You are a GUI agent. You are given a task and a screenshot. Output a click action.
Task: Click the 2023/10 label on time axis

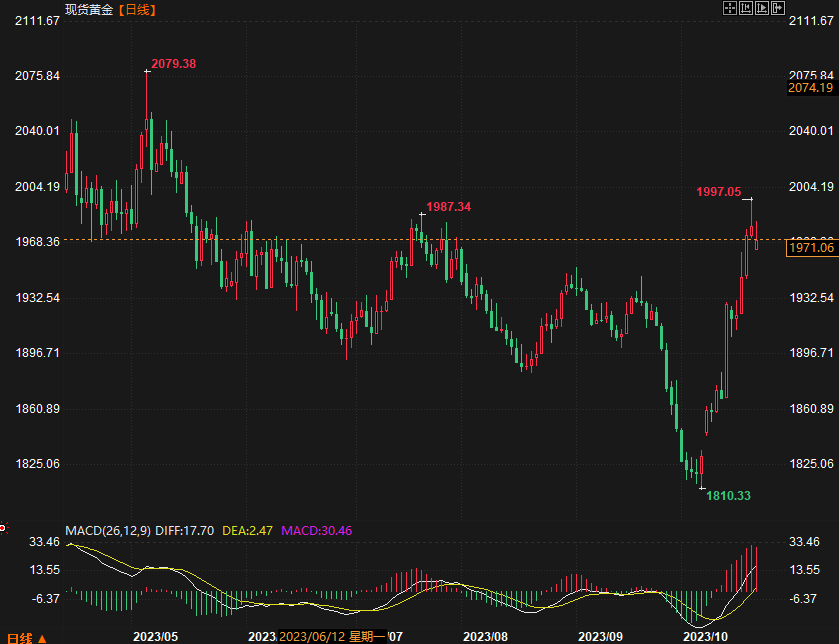coord(704,636)
